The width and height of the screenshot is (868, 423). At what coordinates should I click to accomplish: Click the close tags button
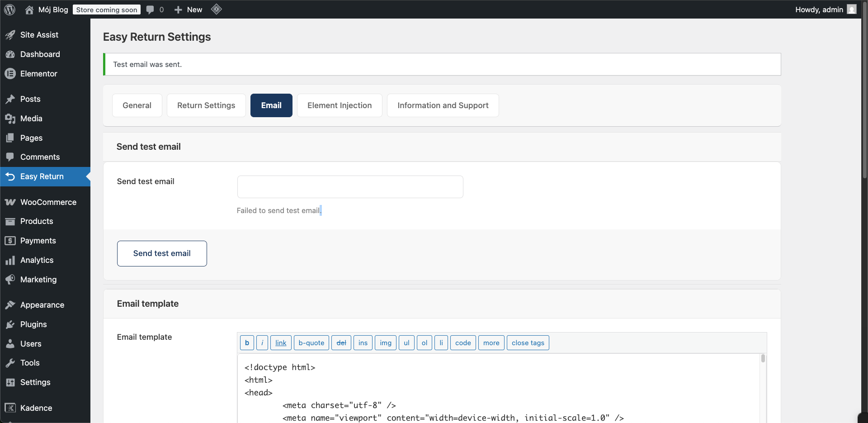[528, 343]
